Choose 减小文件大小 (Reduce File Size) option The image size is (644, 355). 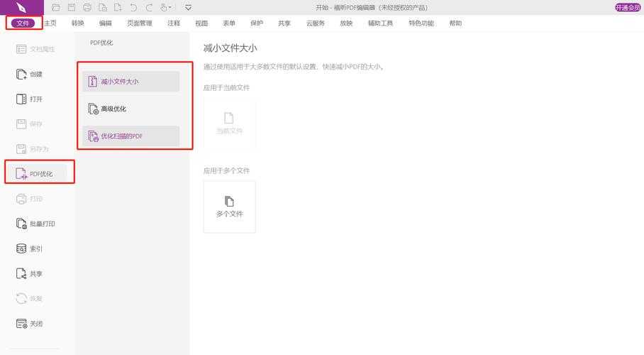tap(131, 82)
